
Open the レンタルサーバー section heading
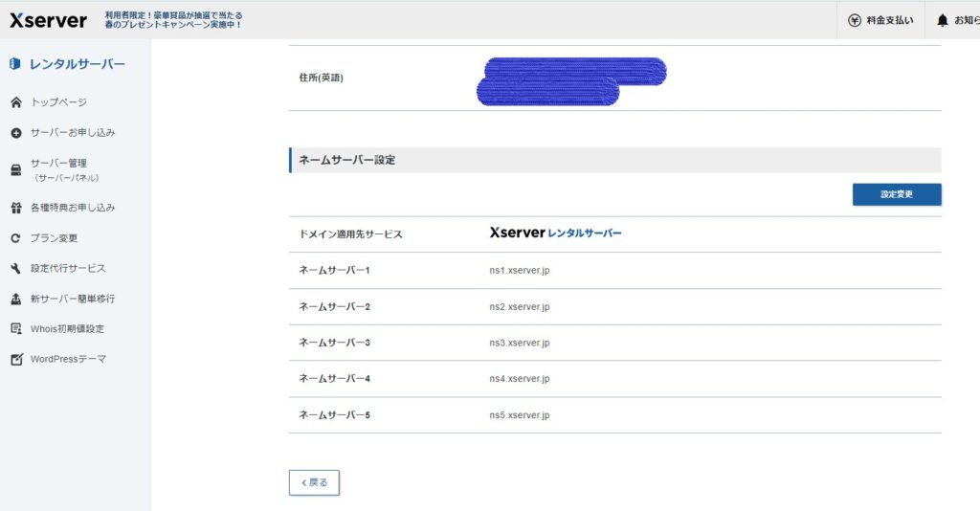pos(77,64)
